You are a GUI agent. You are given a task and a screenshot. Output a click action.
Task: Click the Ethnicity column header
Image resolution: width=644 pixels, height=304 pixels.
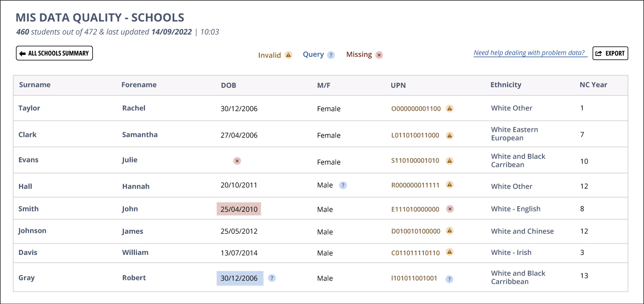(x=506, y=85)
